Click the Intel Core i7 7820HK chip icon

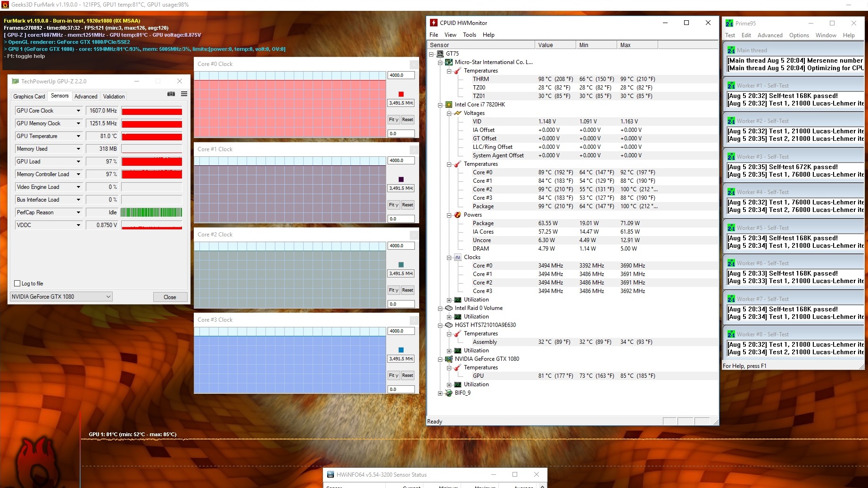[x=449, y=105]
